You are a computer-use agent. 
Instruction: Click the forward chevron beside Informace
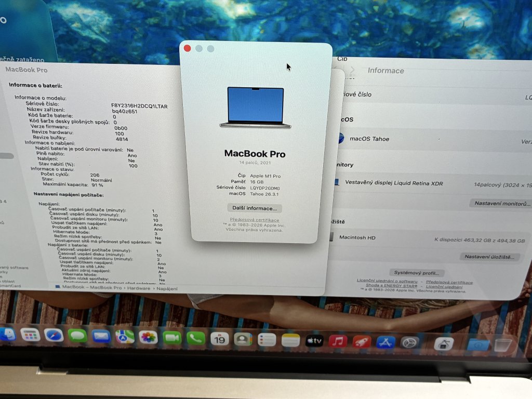pyautogui.click(x=352, y=70)
